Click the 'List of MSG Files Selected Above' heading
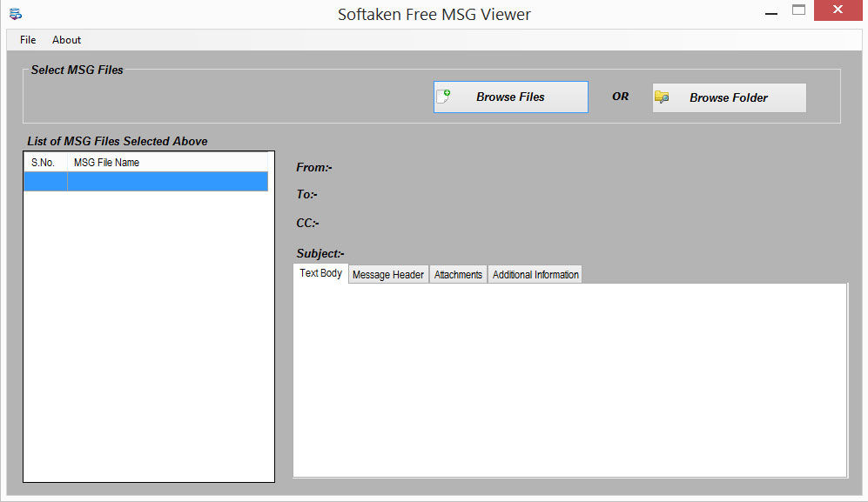This screenshot has width=868, height=502. click(x=118, y=141)
